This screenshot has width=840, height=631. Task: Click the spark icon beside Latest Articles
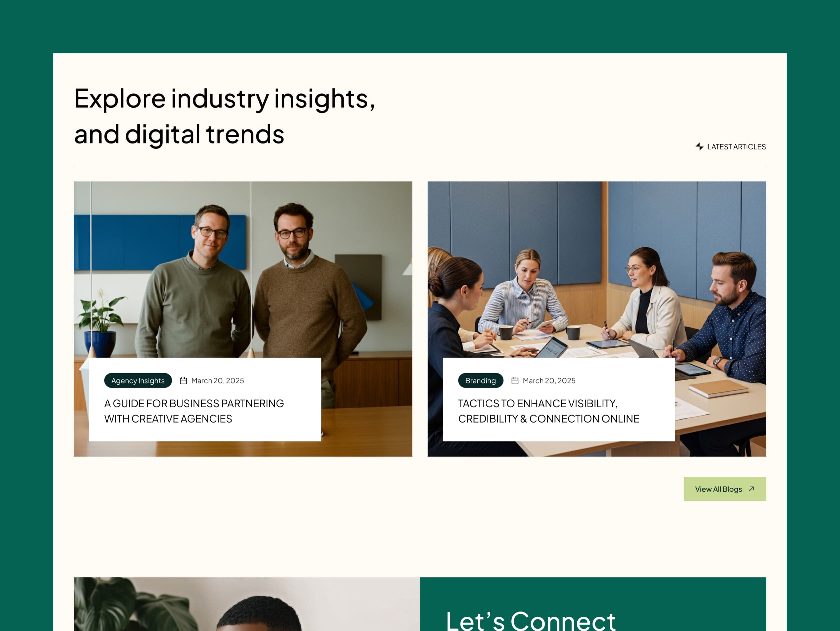pos(699,147)
